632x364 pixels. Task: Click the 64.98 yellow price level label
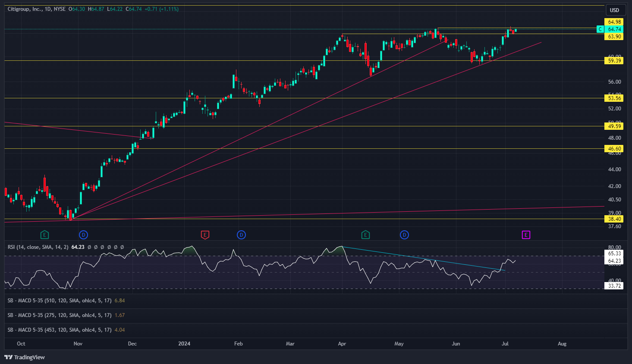(x=614, y=22)
